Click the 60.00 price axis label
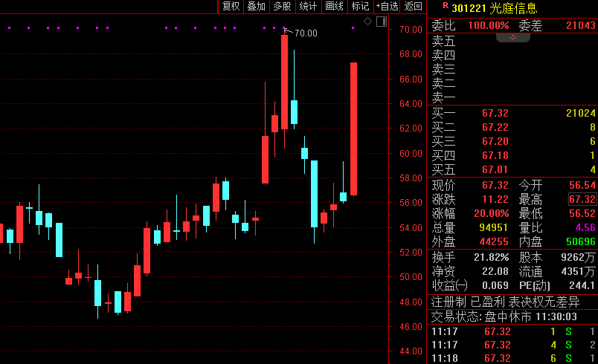 pyautogui.click(x=411, y=154)
